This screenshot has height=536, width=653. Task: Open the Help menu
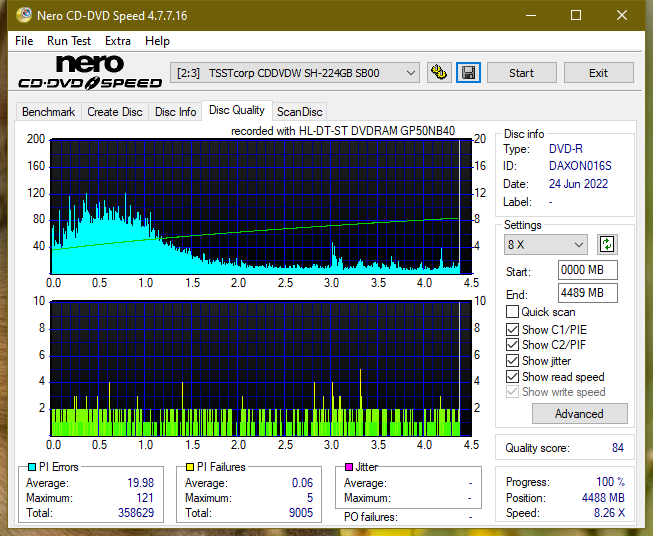157,41
